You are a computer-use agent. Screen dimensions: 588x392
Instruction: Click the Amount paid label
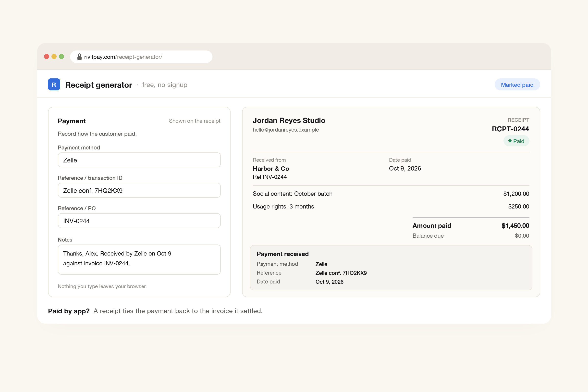point(432,226)
